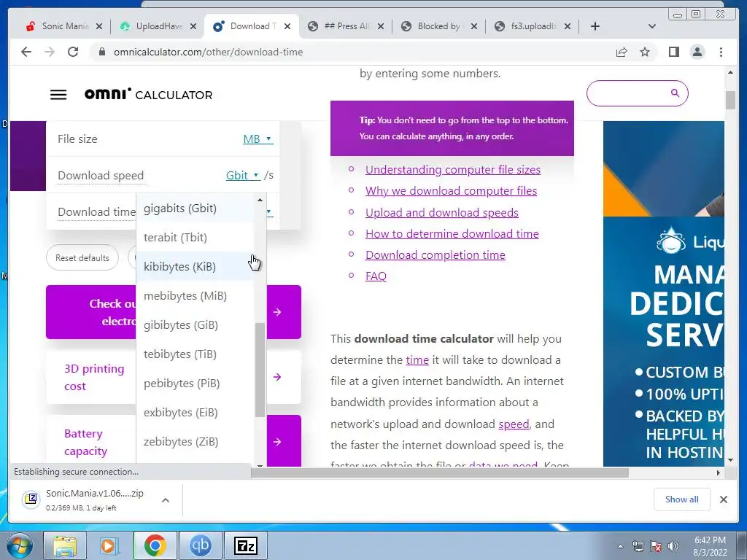Select pebibytes (PiB) option
The width and height of the screenshot is (747, 560).
point(195,383)
